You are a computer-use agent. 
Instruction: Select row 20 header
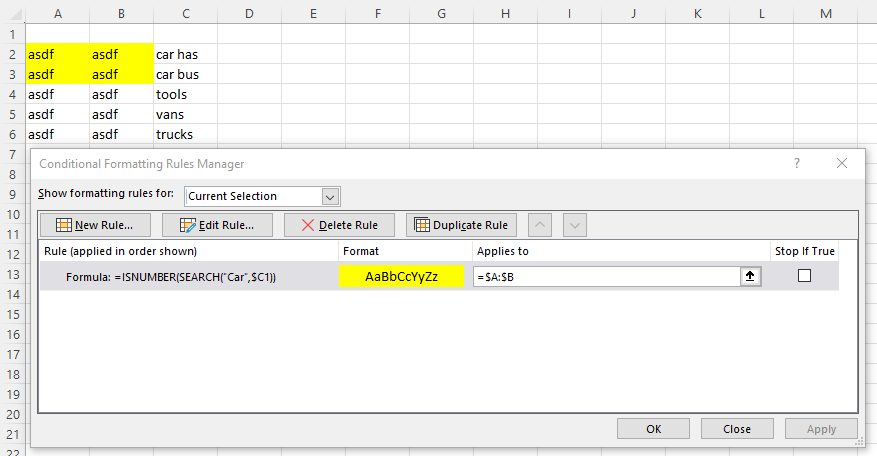coord(13,414)
